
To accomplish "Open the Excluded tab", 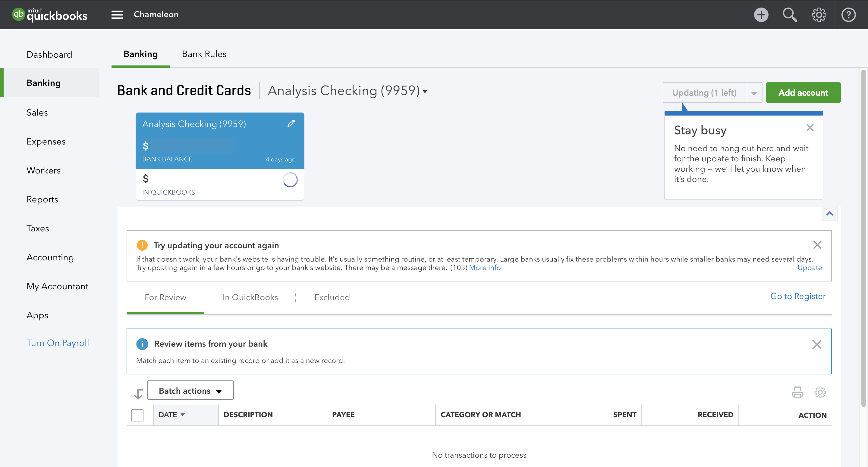I will tap(332, 297).
